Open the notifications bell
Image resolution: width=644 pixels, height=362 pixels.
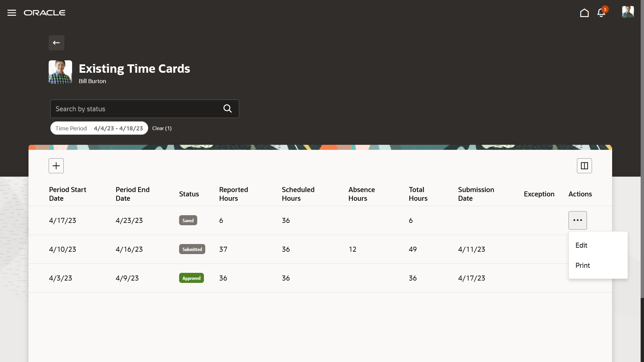[x=601, y=12]
